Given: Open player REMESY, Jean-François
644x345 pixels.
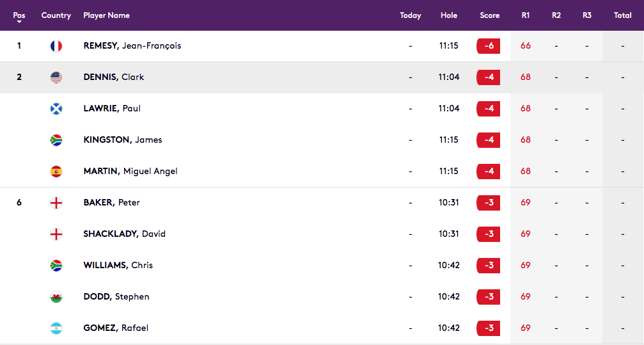Looking at the screenshot, I should coord(132,45).
